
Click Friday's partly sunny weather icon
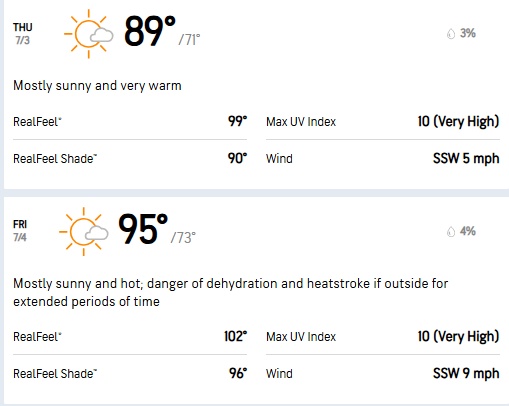pos(84,232)
